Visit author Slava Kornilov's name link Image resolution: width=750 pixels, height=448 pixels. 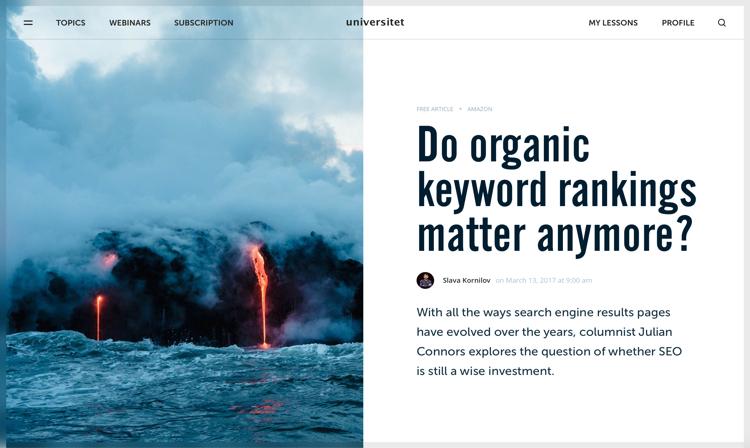466,280
